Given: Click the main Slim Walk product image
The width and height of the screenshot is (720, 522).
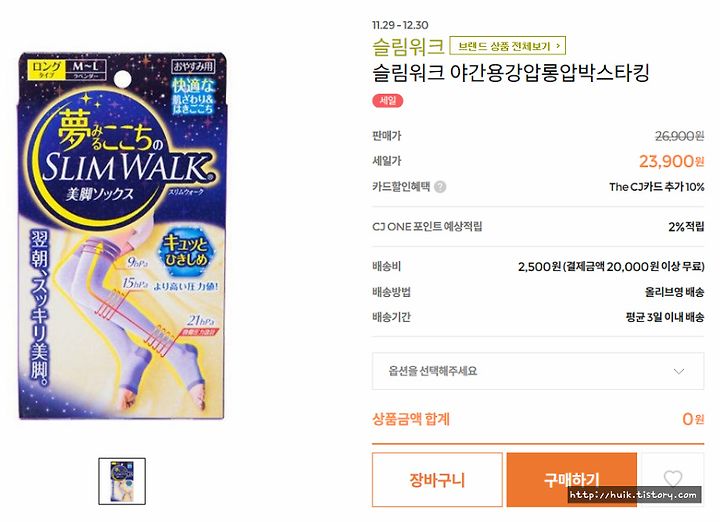Looking at the screenshot, I should tap(122, 235).
